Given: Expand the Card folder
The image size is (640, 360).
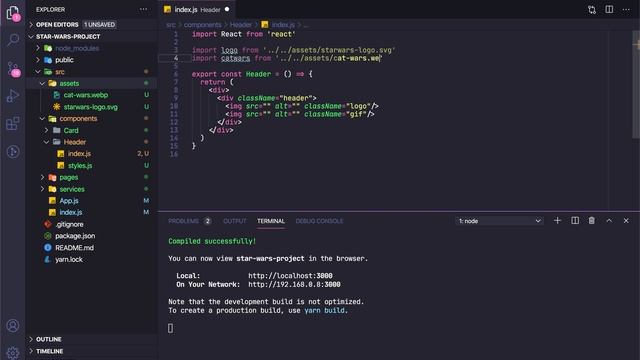Looking at the screenshot, I should pyautogui.click(x=71, y=130).
